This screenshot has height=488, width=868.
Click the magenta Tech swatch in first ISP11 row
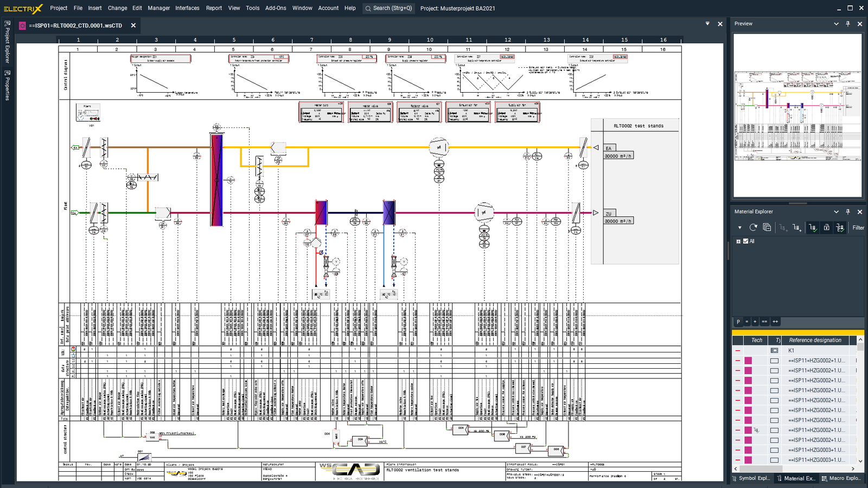748,361
